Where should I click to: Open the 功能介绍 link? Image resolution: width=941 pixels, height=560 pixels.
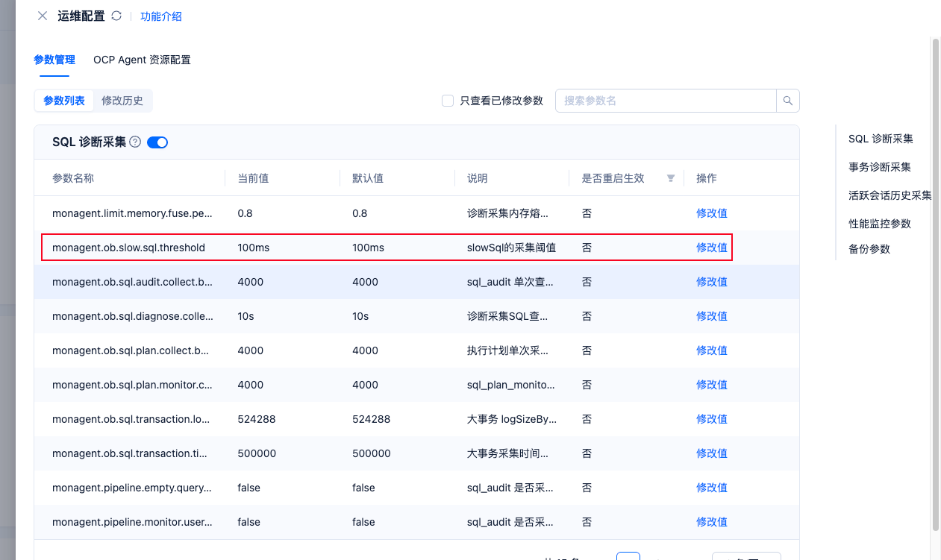point(161,16)
